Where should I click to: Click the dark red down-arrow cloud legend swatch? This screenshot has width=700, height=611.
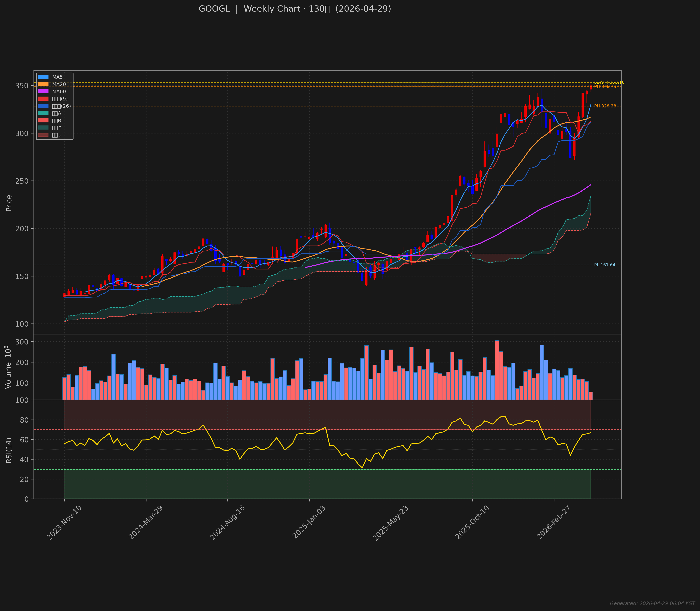43,135
